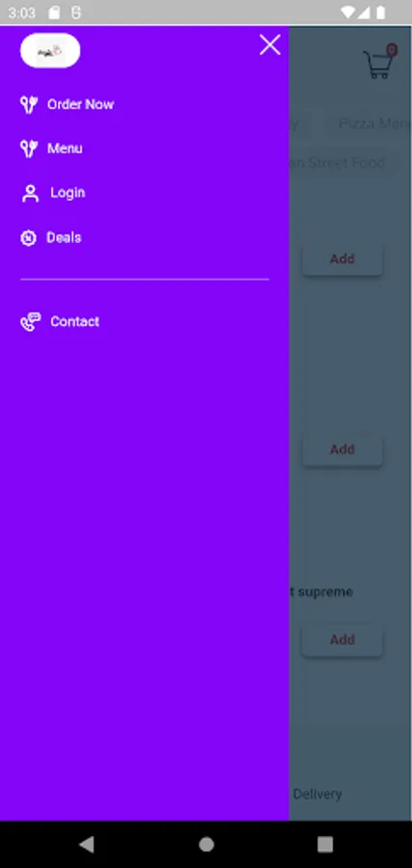Close the purple navigation drawer
The height and width of the screenshot is (868, 412).
pos(270,44)
